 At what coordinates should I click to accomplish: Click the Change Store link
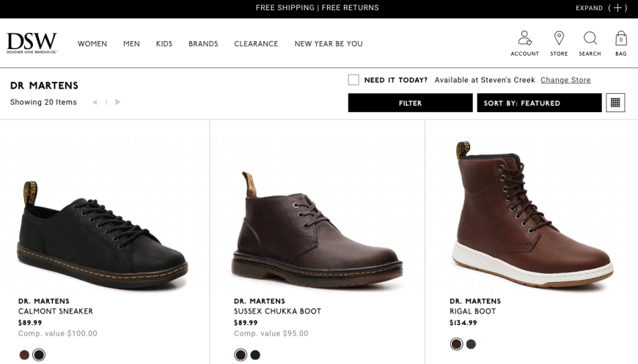click(565, 80)
